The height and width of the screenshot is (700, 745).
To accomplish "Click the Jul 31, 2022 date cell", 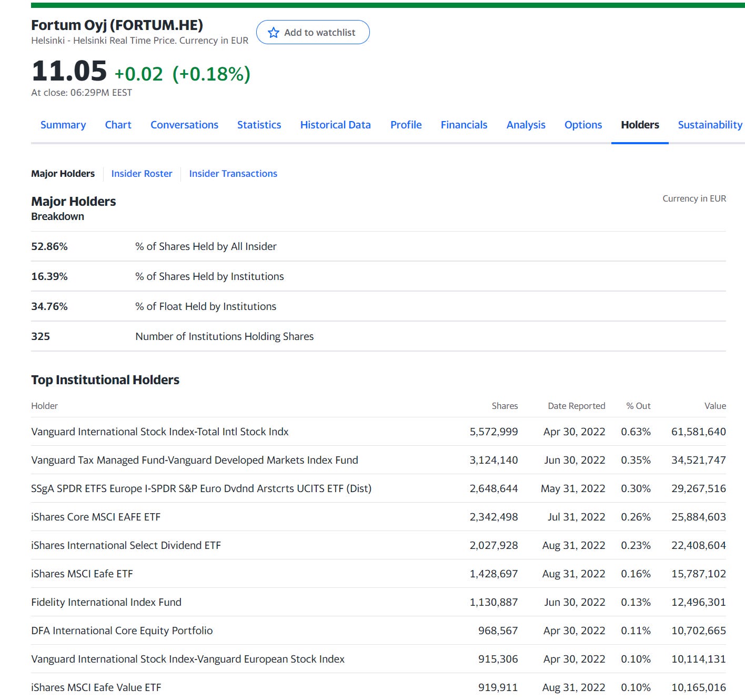I will tap(576, 517).
